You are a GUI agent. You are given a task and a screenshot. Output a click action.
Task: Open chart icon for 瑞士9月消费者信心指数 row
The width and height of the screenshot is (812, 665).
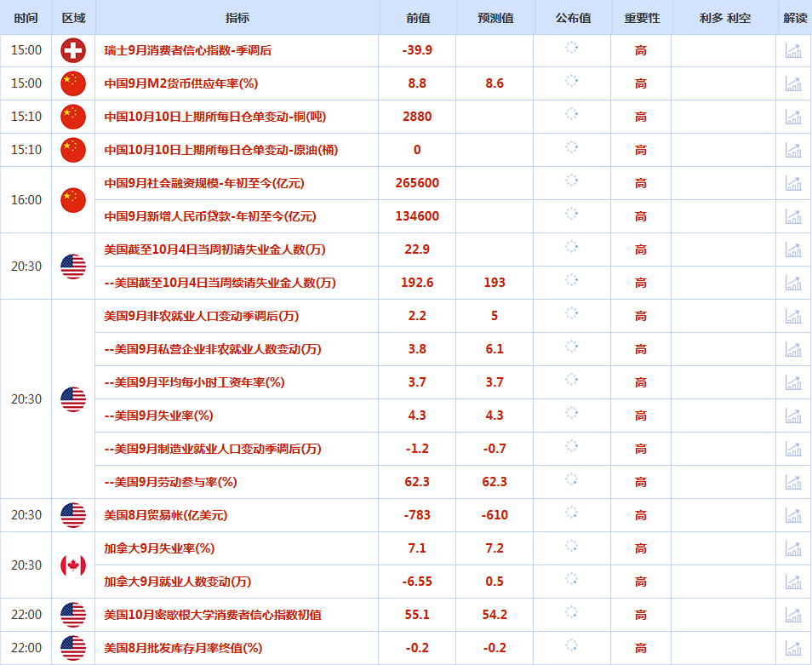coord(793,50)
